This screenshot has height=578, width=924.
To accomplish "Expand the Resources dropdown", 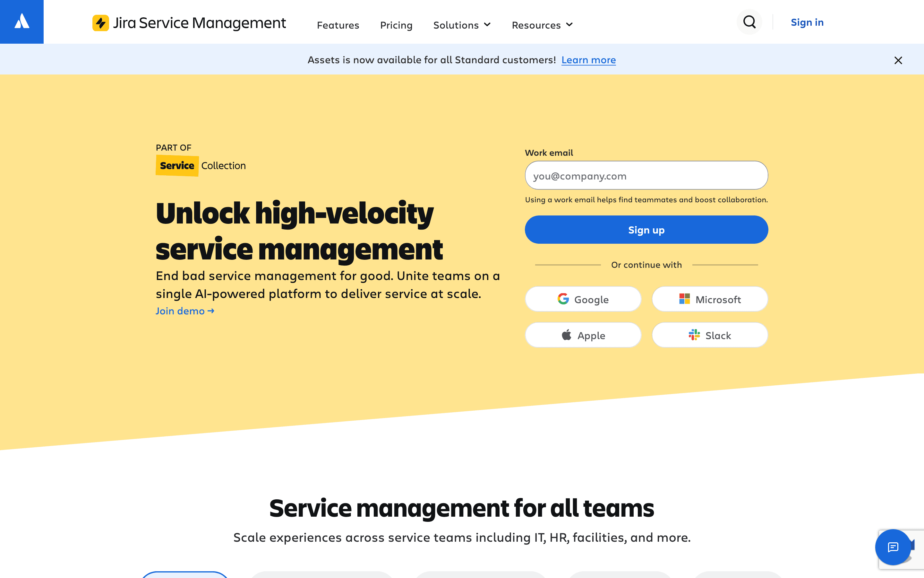I will click(542, 25).
